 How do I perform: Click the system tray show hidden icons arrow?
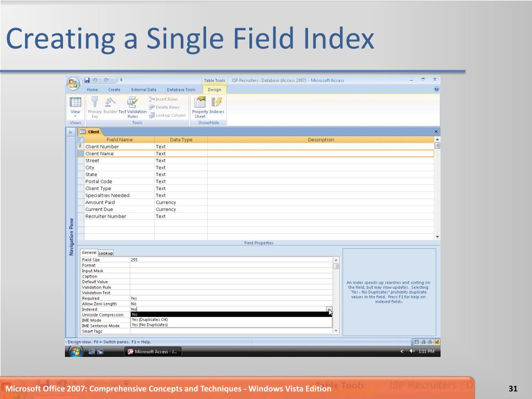[x=402, y=352]
